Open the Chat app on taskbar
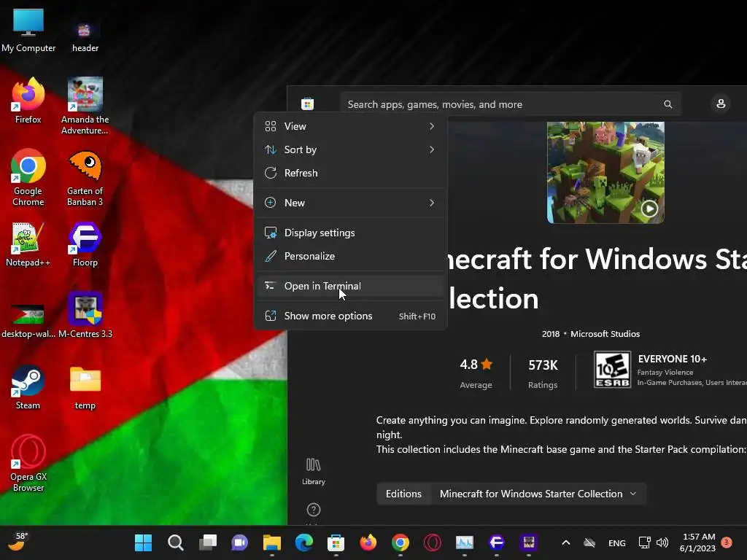Screen dimensions: 747x560 click(239, 542)
